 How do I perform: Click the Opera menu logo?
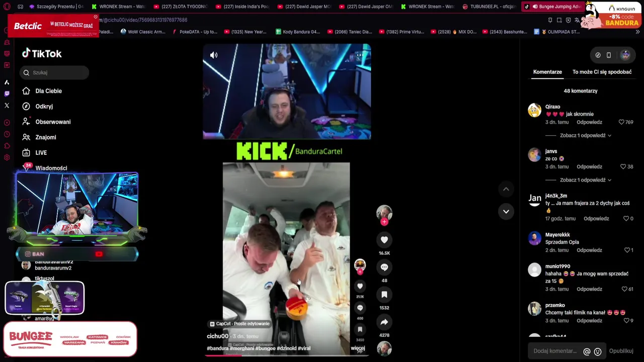7,7
